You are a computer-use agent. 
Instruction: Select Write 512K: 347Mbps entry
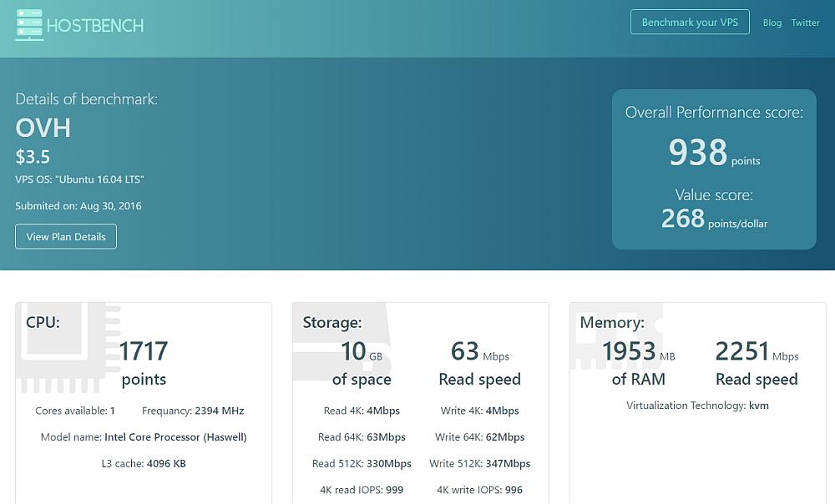(x=480, y=464)
